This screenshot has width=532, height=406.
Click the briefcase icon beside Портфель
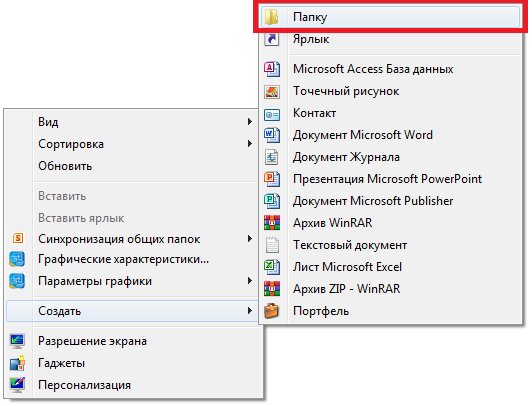pyautogui.click(x=271, y=311)
